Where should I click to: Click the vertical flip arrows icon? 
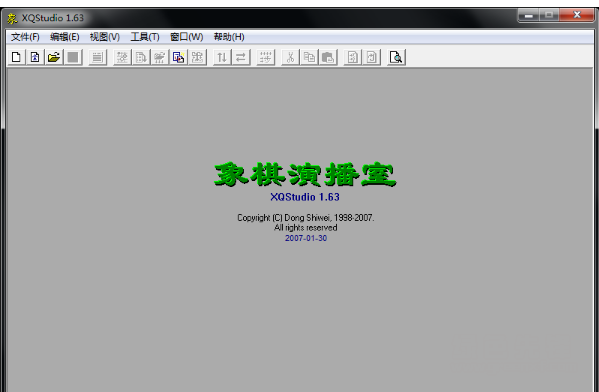pos(222,57)
